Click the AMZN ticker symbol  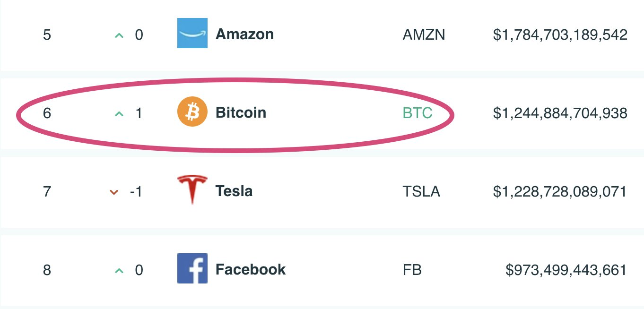[x=424, y=34]
